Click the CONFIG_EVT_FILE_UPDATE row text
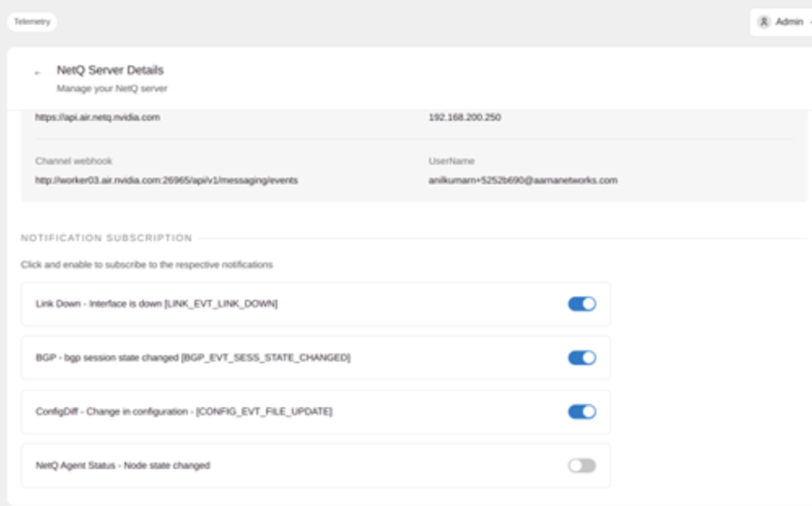812x506 pixels. (x=184, y=412)
